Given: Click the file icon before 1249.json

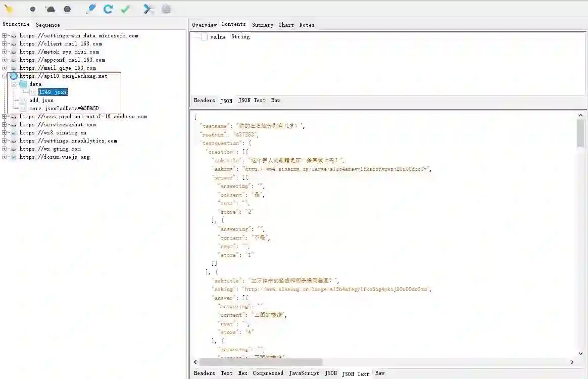Looking at the screenshot, I should (33, 92).
